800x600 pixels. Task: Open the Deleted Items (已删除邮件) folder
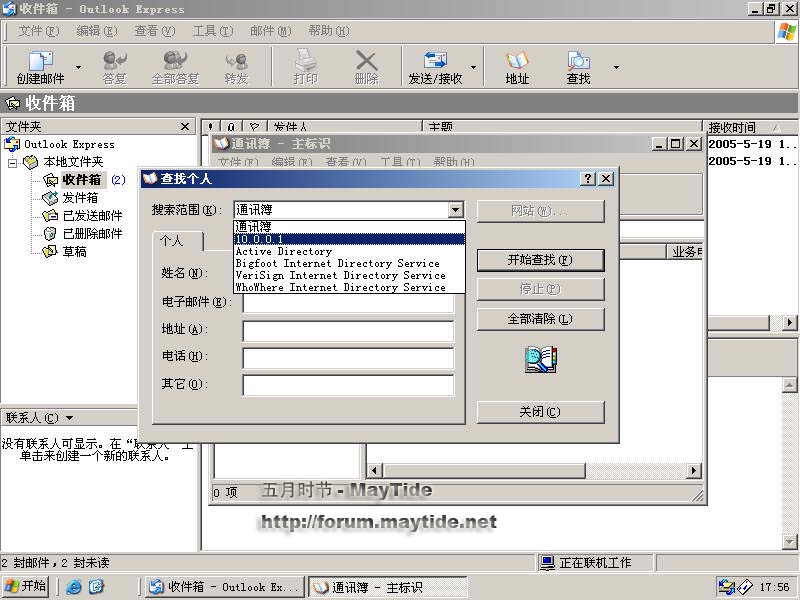(x=91, y=234)
